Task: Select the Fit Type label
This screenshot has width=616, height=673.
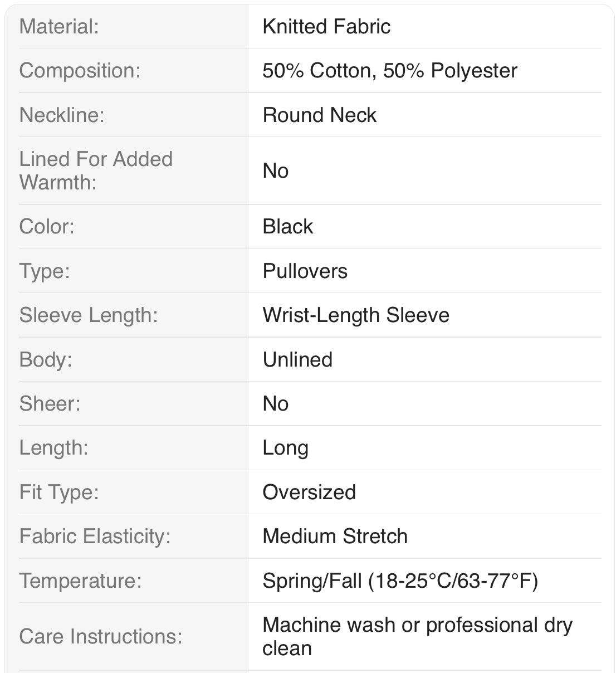Action: [59, 492]
